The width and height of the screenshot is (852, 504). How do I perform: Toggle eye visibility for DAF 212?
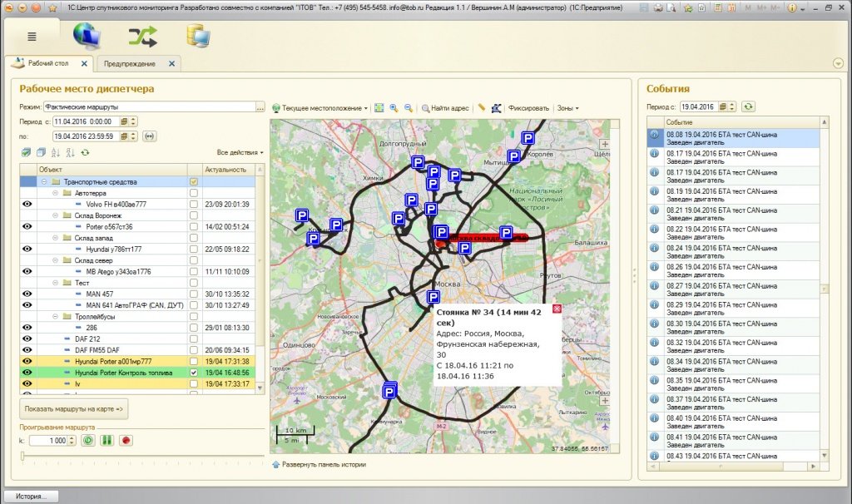pos(27,338)
